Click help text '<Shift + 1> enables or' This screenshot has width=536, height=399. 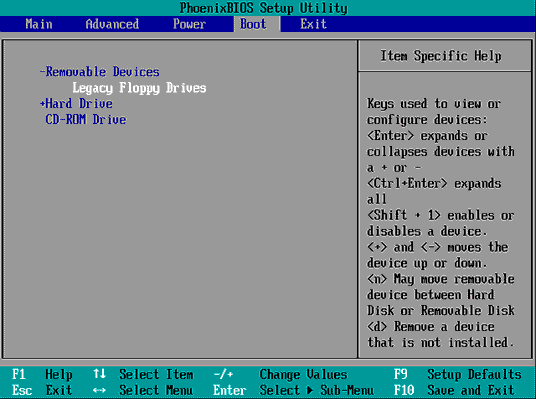point(441,215)
